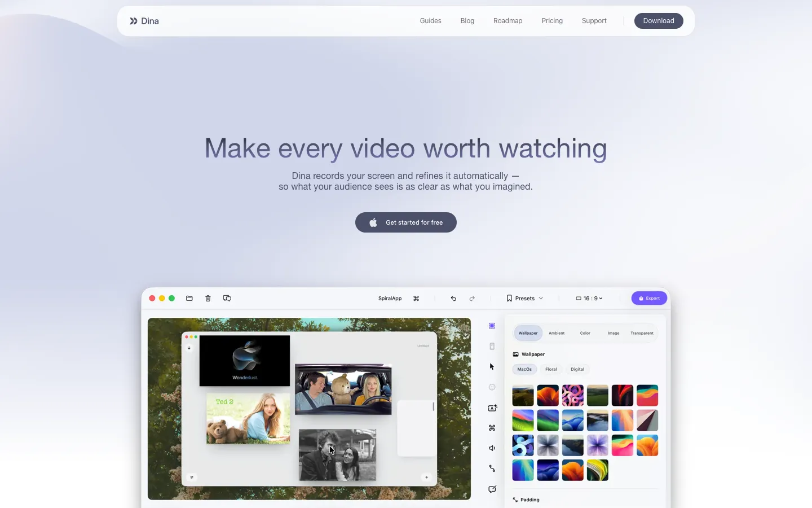Screen dimensions: 812x508
Task: Pick the gray starburst wallpaper
Action: click(548, 445)
